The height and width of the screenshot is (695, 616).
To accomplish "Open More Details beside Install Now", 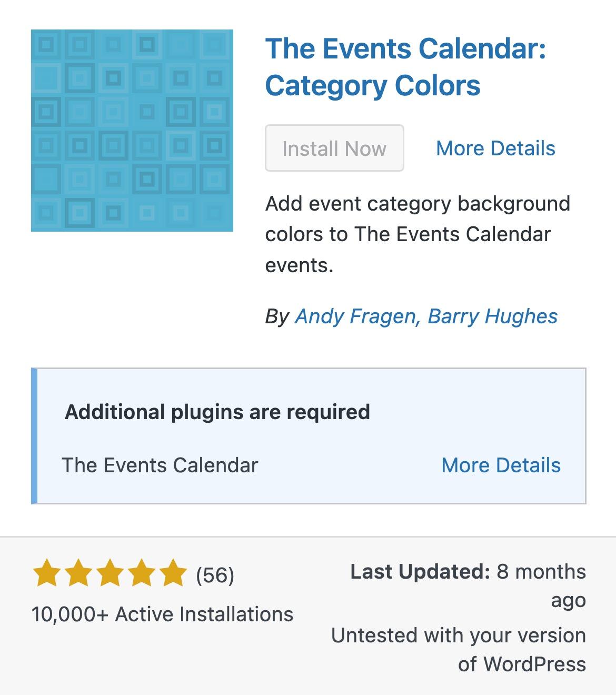I will (495, 148).
